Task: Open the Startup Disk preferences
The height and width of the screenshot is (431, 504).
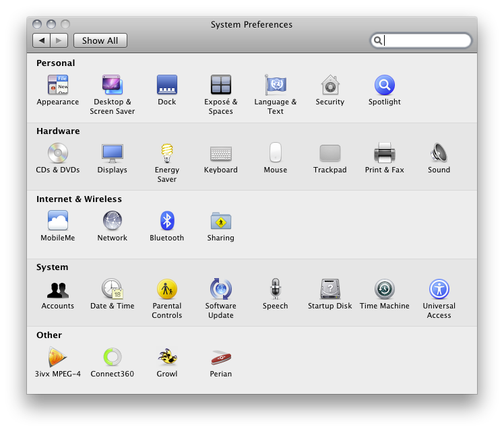Action: click(x=329, y=290)
